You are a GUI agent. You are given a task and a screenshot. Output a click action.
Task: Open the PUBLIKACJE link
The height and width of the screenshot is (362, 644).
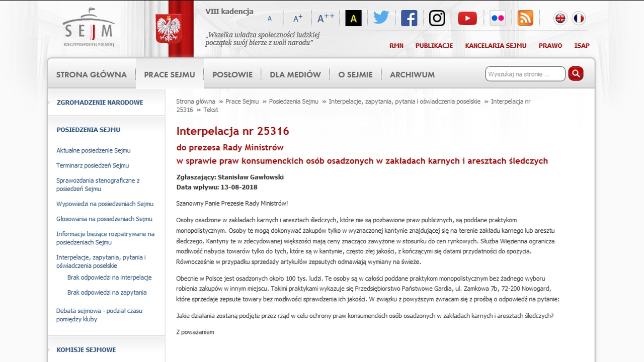(x=434, y=46)
